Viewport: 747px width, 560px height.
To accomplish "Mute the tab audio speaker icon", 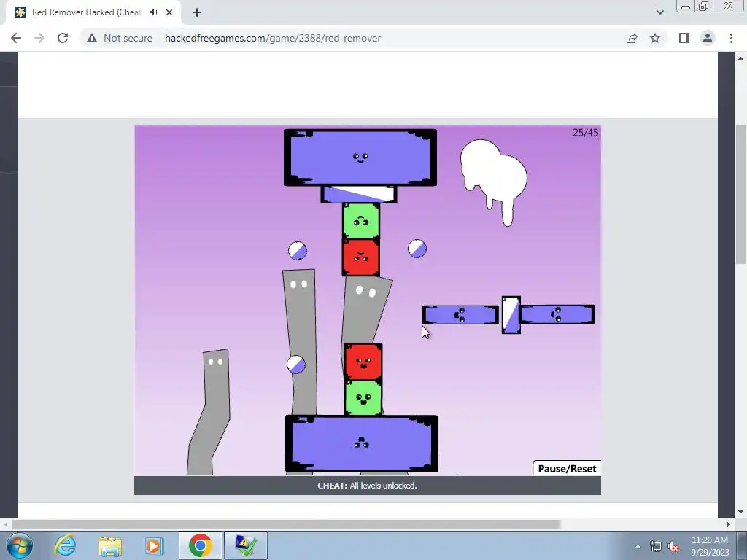I will (x=153, y=12).
